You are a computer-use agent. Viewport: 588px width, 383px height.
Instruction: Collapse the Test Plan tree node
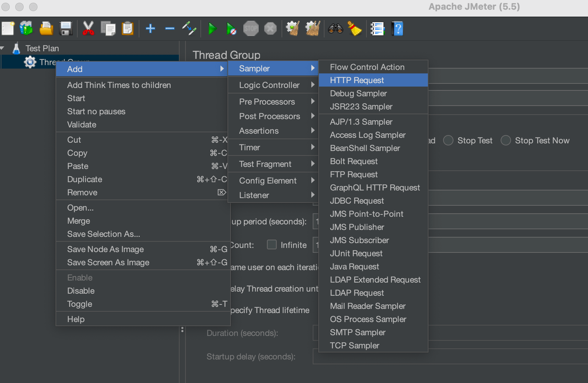pyautogui.click(x=2, y=48)
